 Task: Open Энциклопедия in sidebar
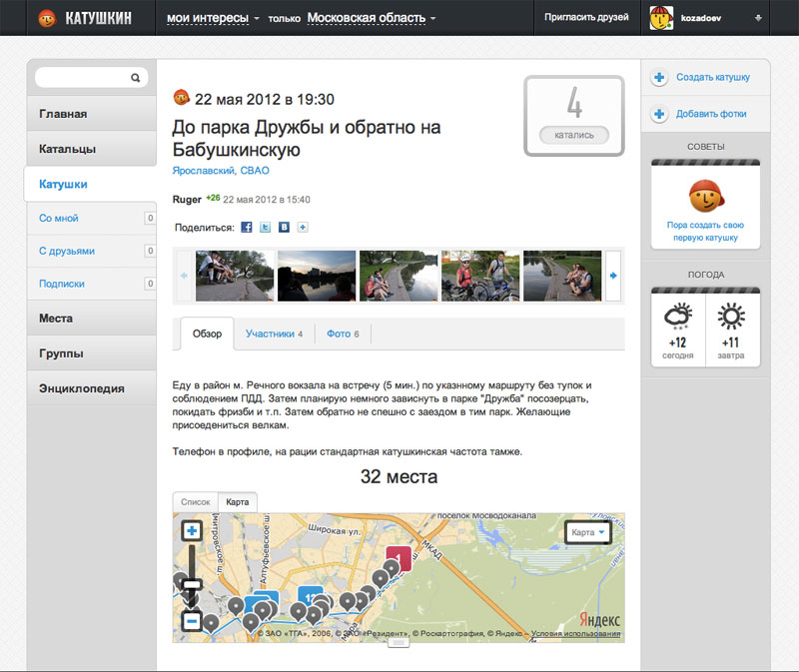92,388
